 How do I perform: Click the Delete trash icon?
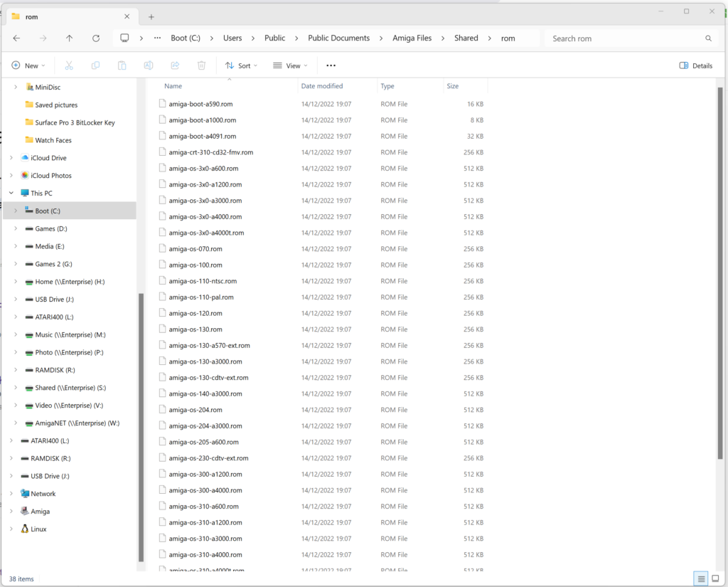pyautogui.click(x=201, y=65)
